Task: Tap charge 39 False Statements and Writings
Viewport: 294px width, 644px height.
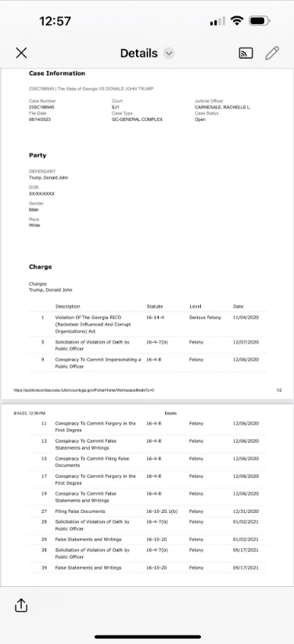Action: click(148, 568)
